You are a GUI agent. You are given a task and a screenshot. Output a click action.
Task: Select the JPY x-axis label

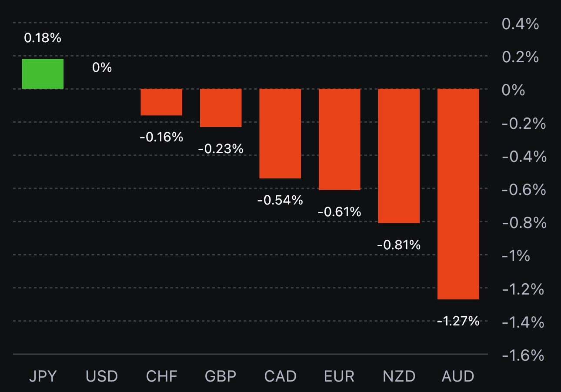click(43, 376)
